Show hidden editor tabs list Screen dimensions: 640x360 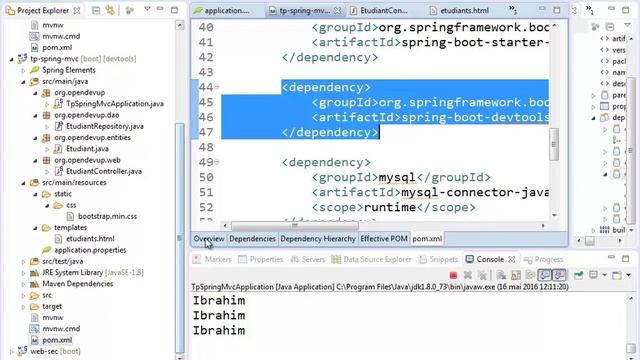pyautogui.click(x=513, y=10)
